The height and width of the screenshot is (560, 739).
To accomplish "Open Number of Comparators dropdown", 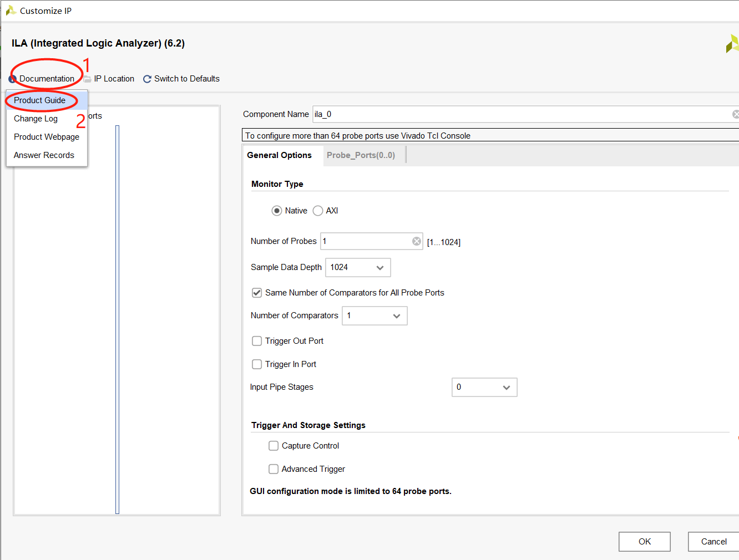I will point(374,315).
